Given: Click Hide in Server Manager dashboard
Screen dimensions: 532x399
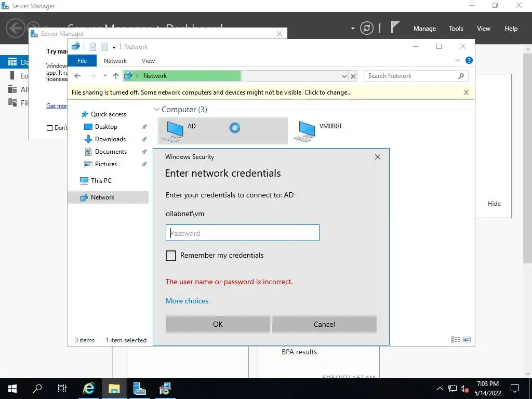Looking at the screenshot, I should coord(494,204).
